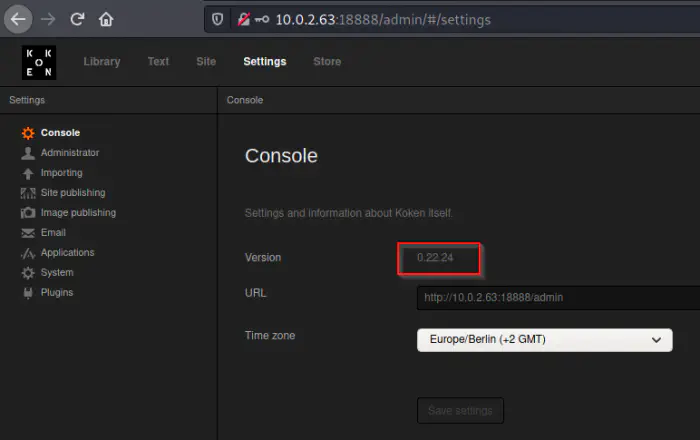Click the Importing arrow icon
Image resolution: width=700 pixels, height=440 pixels.
click(x=28, y=173)
